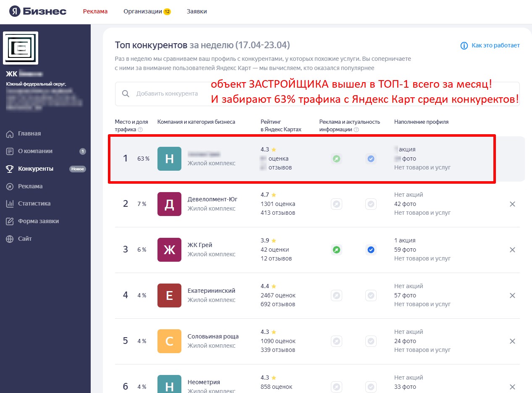Open Сайт globe icon in sidebar
The width and height of the screenshot is (532, 393).
(10, 239)
